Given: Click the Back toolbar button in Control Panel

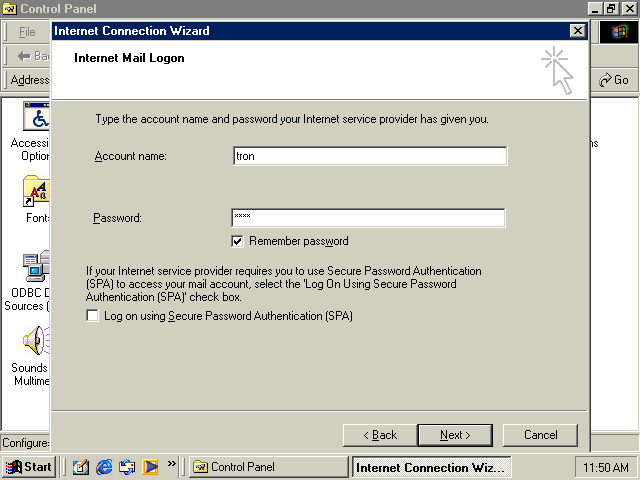Looking at the screenshot, I should click(33, 56).
